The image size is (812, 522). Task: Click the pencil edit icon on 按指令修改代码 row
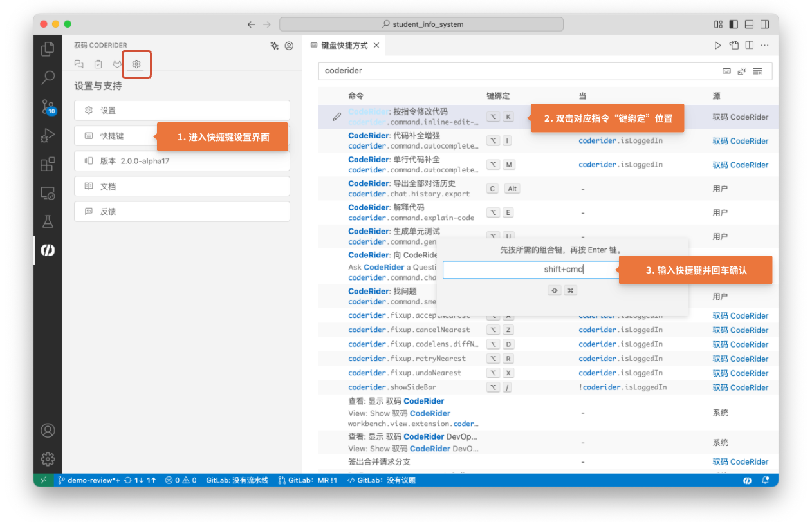pos(337,117)
